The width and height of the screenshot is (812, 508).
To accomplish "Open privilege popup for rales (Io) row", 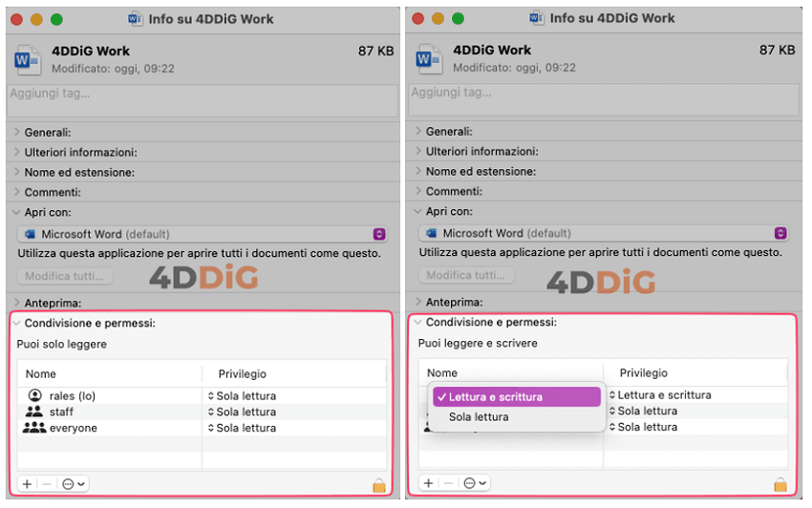I will [242, 395].
